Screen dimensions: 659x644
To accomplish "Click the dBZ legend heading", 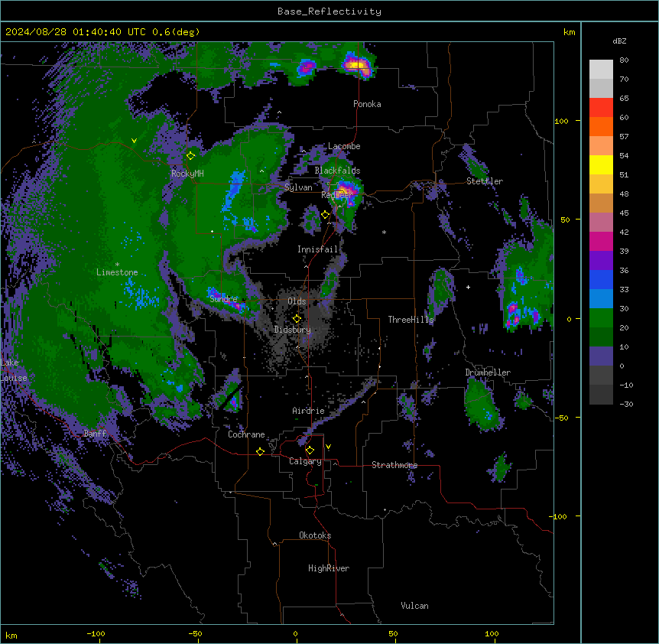I will click(x=619, y=41).
